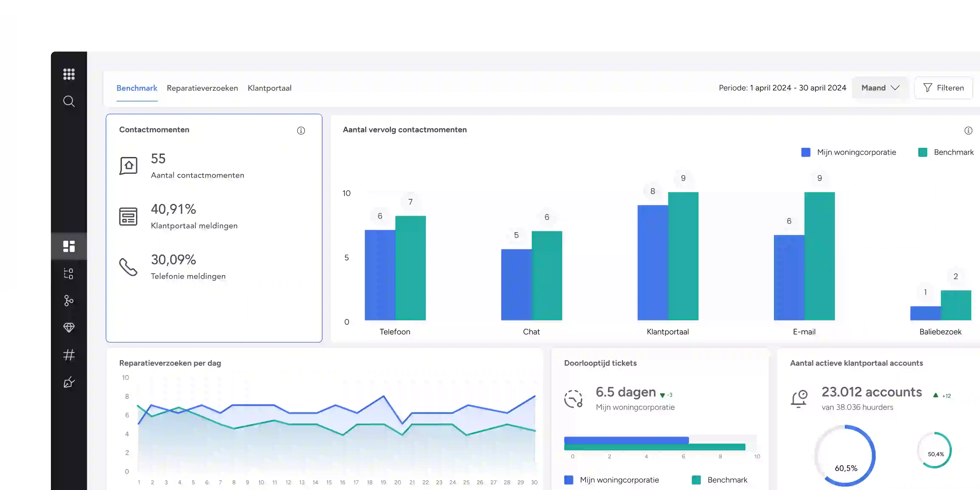Screen dimensions: 980x490
Task: Click blue Baliebezoek bar labeled 1
Action: pos(926,314)
